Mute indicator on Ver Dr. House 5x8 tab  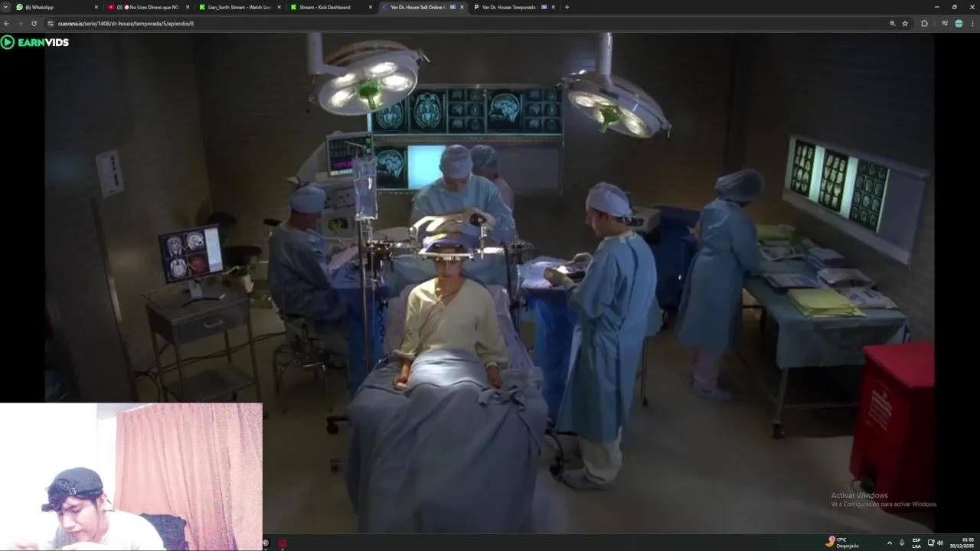point(453,7)
